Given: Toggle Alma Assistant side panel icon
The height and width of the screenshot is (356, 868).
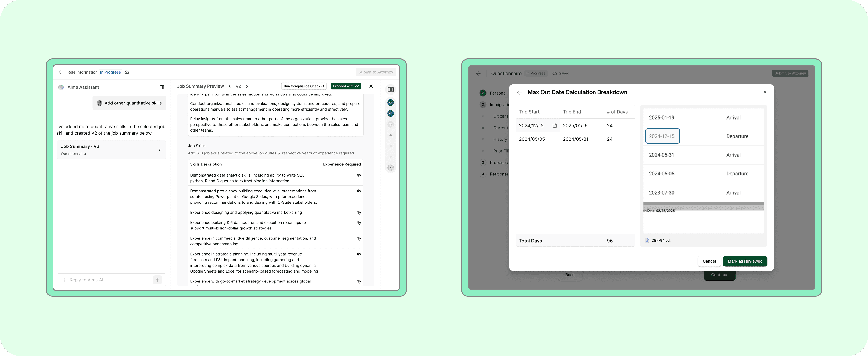Looking at the screenshot, I should (x=162, y=87).
